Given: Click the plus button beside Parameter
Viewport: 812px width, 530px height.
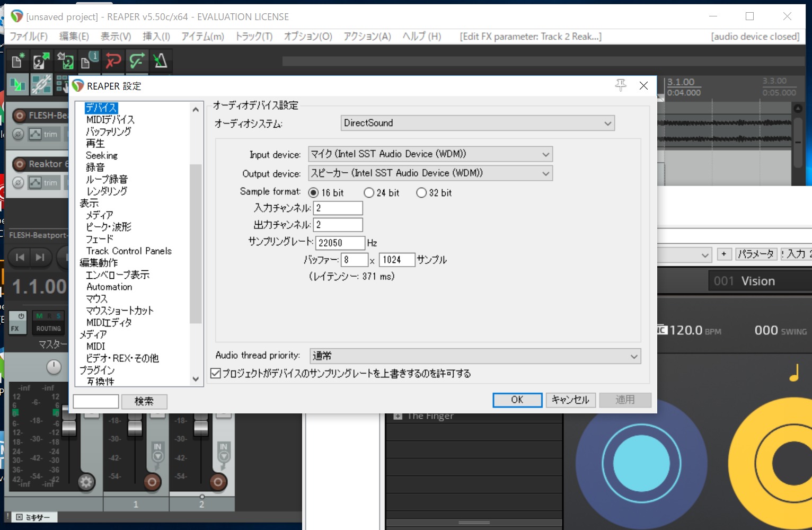Looking at the screenshot, I should tap(724, 254).
